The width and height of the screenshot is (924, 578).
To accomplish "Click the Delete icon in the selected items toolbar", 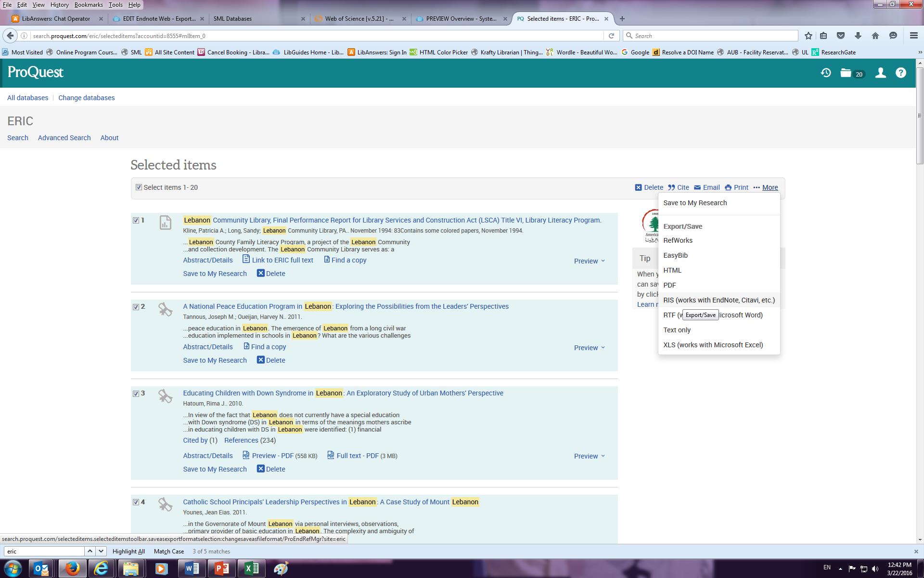I will click(x=638, y=187).
